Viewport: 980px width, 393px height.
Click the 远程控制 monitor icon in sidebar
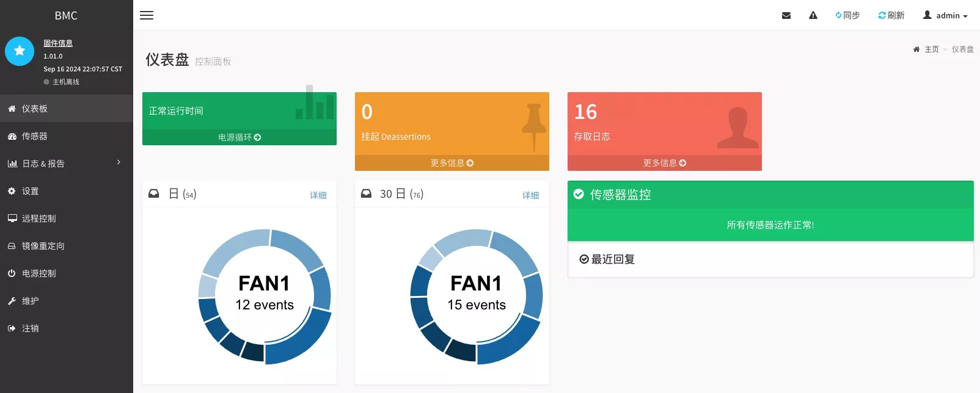coord(12,218)
